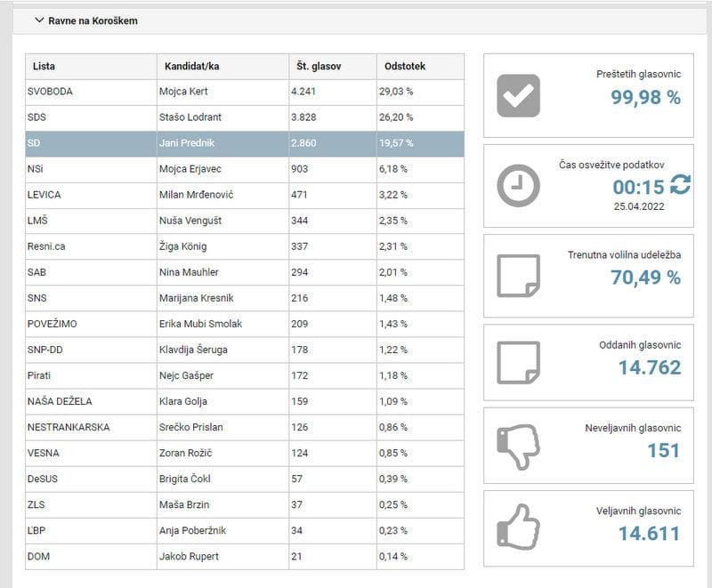This screenshot has width=712, height=588.
Task: Sort by the Št. glasov column header
Action: tap(319, 67)
